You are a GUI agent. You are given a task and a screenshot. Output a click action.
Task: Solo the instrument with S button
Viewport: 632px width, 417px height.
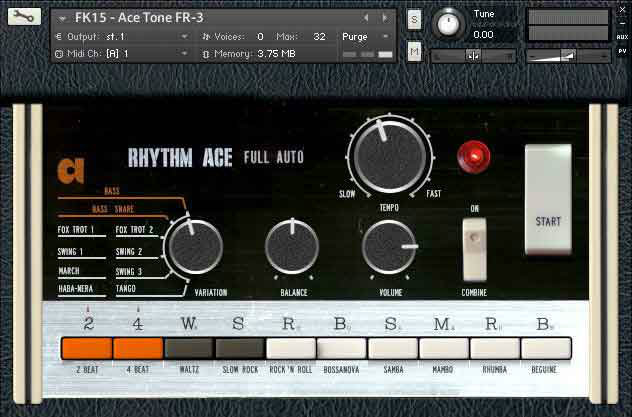tap(414, 19)
